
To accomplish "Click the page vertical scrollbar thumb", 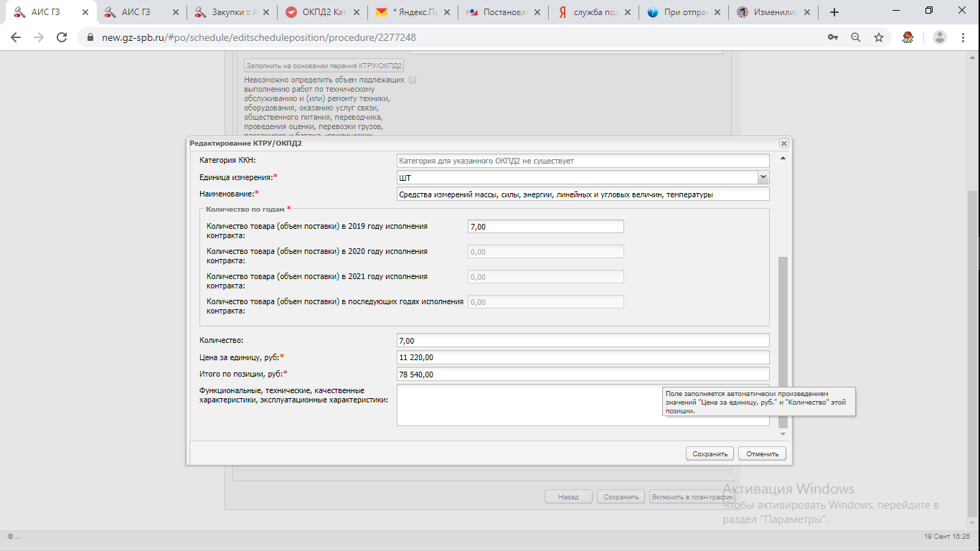I will click(974, 353).
